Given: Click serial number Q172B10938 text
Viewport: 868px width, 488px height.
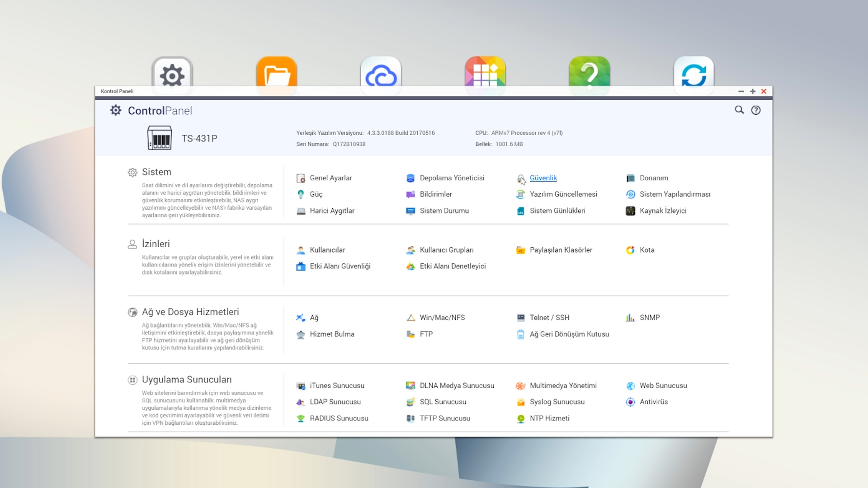Looking at the screenshot, I should pyautogui.click(x=349, y=144).
